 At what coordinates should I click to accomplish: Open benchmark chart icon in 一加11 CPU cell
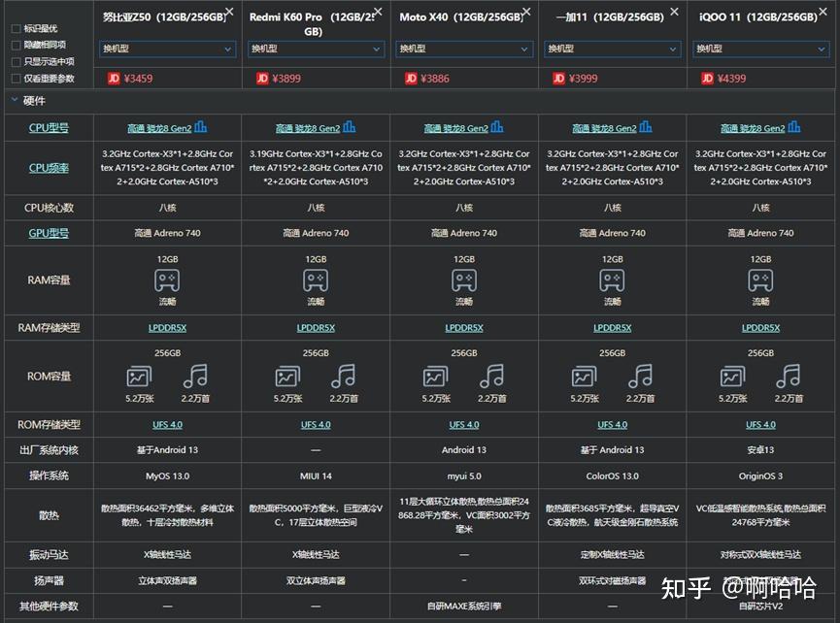point(646,127)
